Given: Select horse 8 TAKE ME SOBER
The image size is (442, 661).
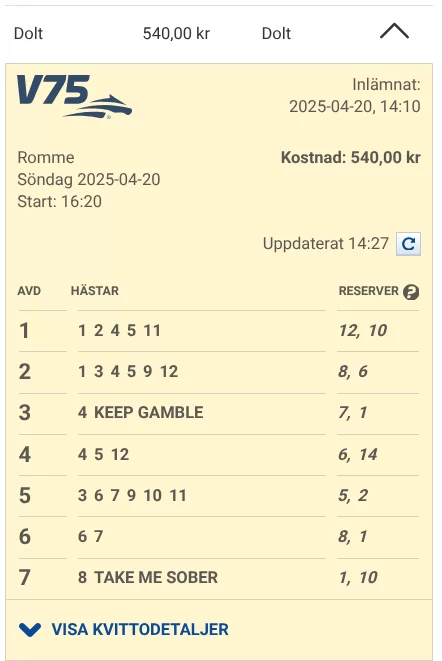Looking at the screenshot, I should [148, 578].
